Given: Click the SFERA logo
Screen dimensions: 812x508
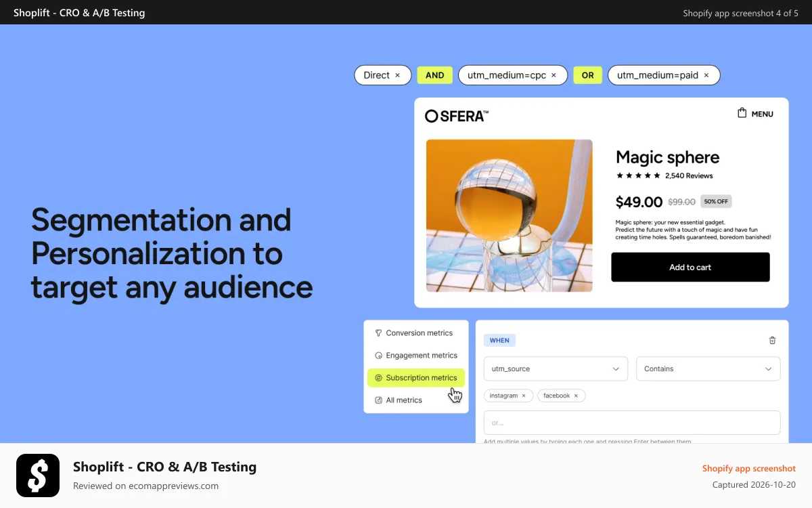Looking at the screenshot, I should click(457, 116).
